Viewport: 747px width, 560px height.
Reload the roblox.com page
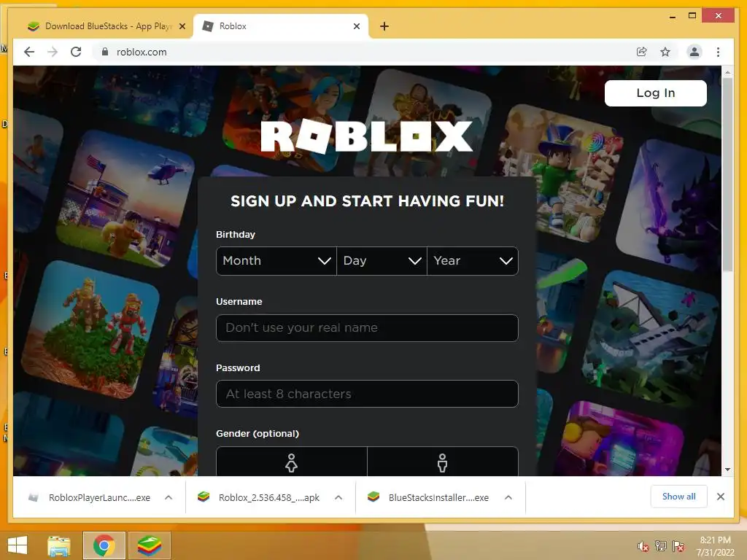click(x=76, y=52)
